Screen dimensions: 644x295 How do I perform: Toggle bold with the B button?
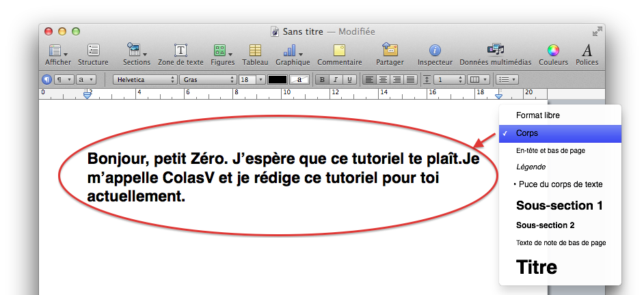tap(323, 80)
